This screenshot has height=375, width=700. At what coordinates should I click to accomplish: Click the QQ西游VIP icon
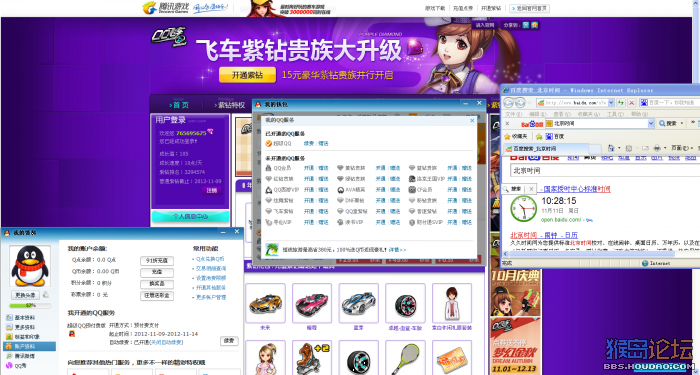click(268, 190)
